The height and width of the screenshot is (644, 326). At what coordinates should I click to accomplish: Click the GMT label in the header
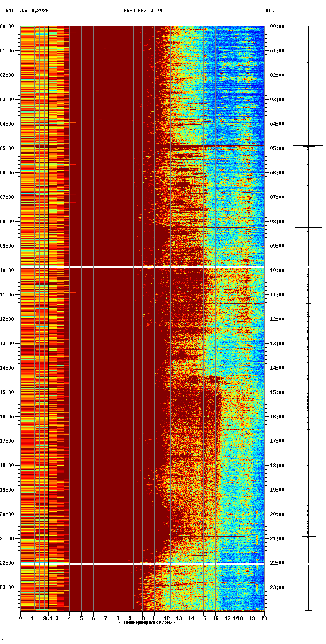click(9, 11)
